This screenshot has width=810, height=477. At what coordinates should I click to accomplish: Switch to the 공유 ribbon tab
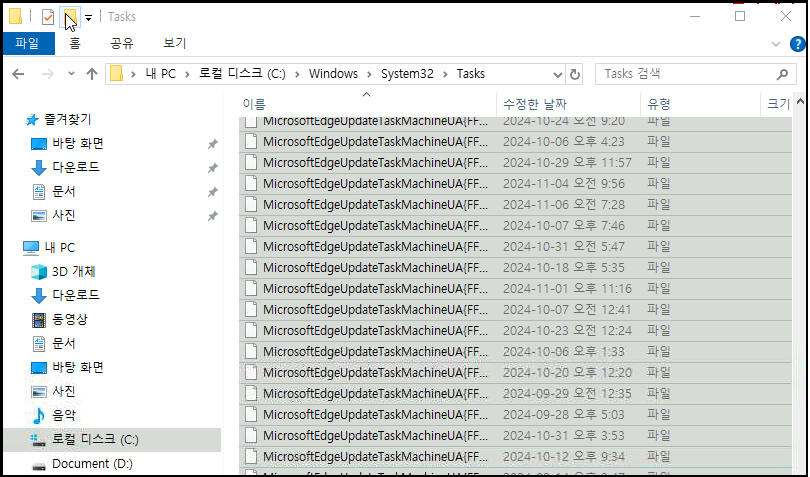click(122, 43)
